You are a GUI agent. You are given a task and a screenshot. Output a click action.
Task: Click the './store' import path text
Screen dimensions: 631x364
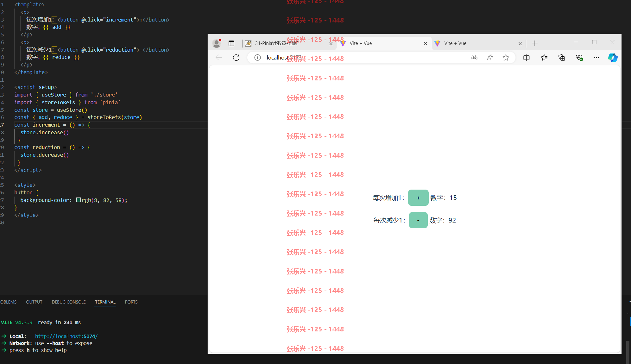(x=104, y=95)
